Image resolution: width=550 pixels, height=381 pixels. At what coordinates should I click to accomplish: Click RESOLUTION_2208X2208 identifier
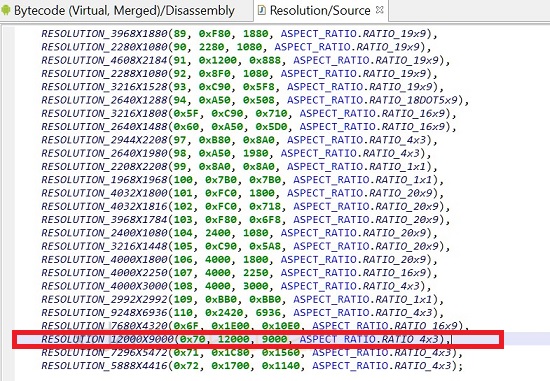click(x=105, y=166)
